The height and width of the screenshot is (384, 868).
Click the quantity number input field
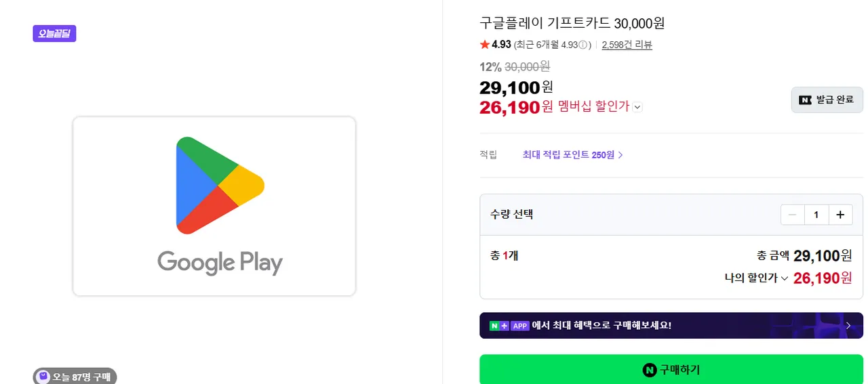pos(816,215)
